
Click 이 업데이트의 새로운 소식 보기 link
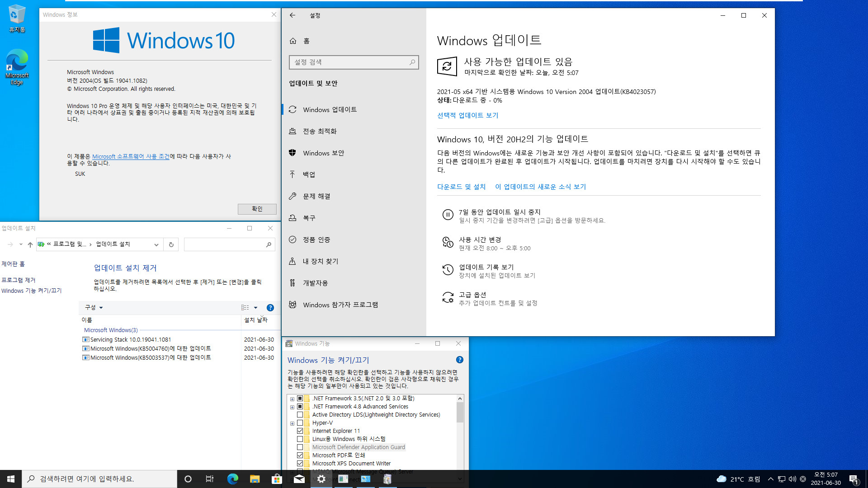[x=540, y=187]
